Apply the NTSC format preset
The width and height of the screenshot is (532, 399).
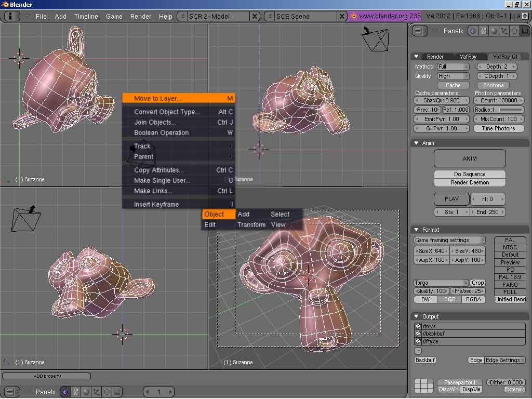point(510,247)
